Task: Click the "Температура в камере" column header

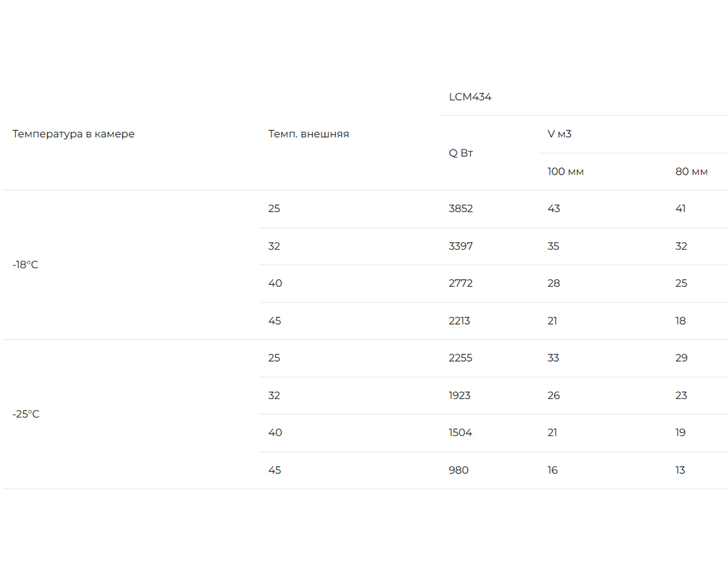Action: [x=73, y=134]
